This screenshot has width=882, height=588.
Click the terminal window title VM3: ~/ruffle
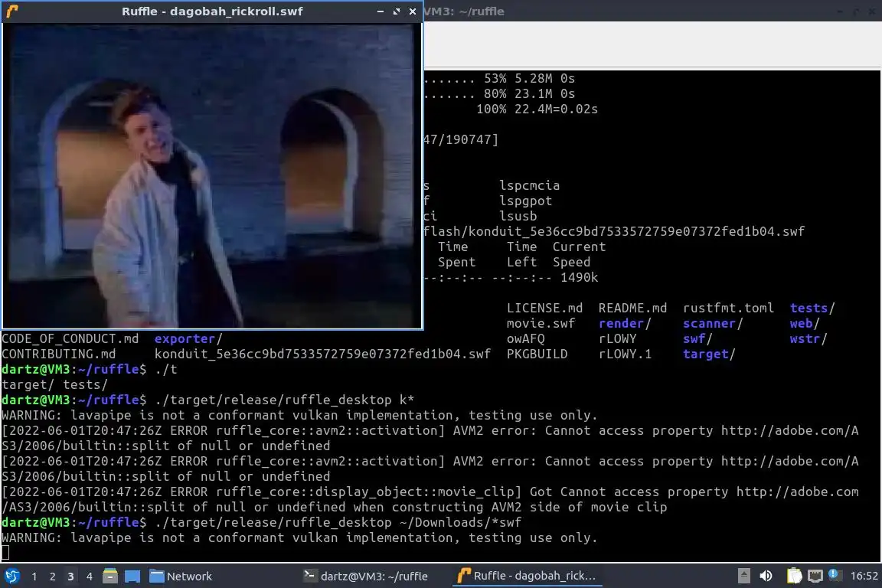click(x=464, y=11)
